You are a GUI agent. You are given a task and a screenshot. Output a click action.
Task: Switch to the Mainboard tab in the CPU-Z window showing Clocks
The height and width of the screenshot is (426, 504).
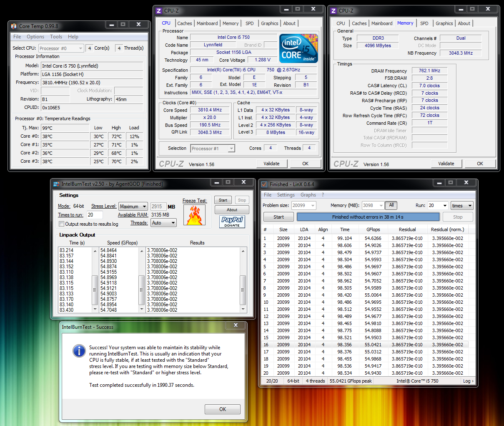tap(207, 23)
